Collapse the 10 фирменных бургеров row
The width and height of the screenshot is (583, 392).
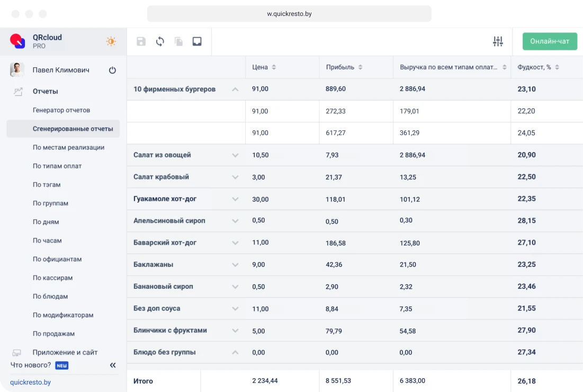[235, 90]
